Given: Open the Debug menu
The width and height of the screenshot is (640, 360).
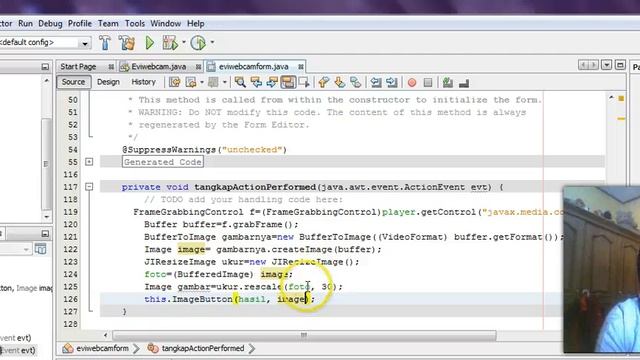Looking at the screenshot, I should pos(50,24).
